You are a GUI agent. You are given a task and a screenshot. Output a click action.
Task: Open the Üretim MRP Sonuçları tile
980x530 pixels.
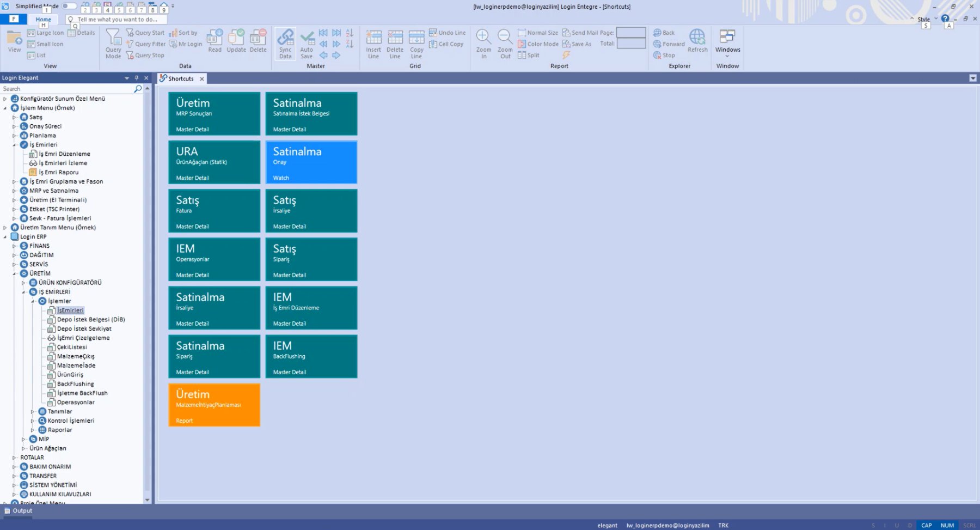pyautogui.click(x=215, y=114)
